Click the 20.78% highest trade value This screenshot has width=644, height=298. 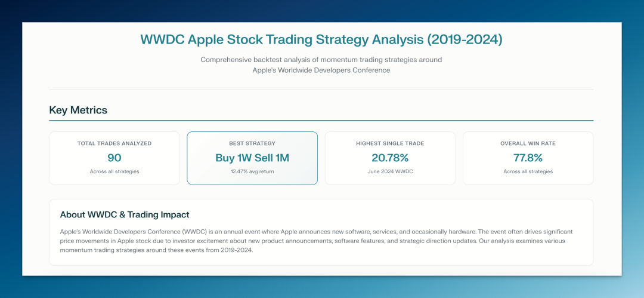pos(390,158)
